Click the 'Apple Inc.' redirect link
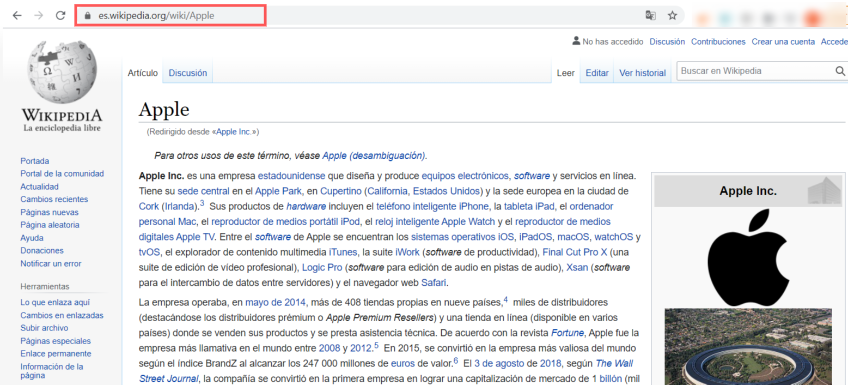 click(x=234, y=131)
